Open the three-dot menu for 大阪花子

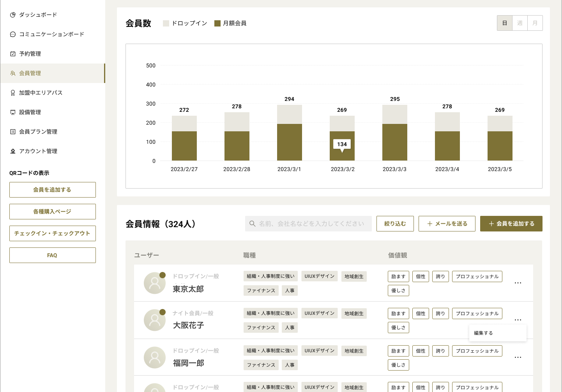[518, 320]
